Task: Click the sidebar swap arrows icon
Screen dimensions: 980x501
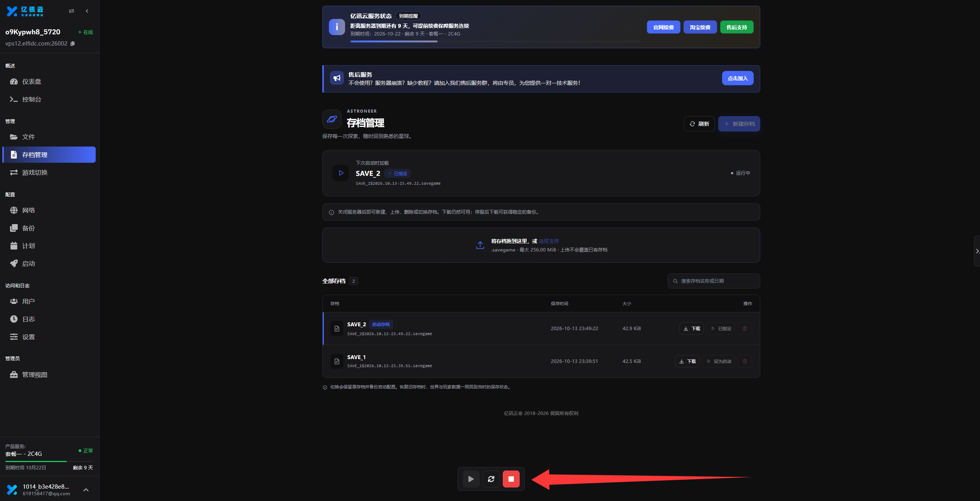Action: click(x=71, y=11)
